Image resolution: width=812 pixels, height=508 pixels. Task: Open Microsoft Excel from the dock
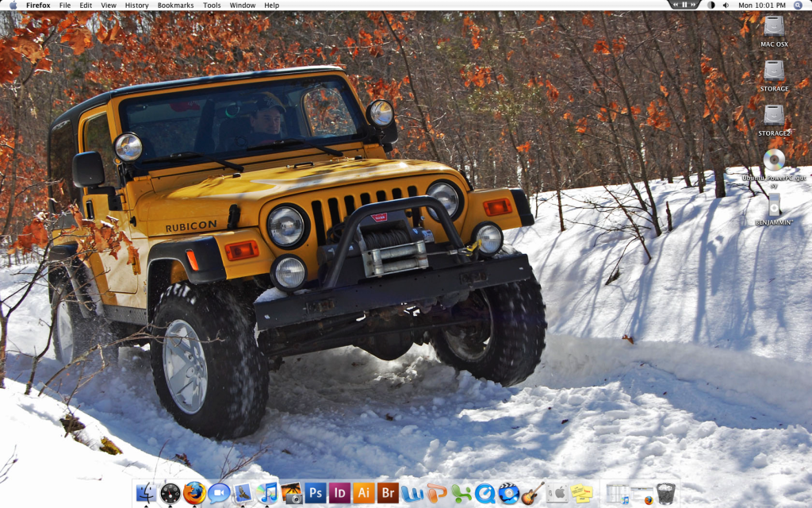tap(461, 494)
